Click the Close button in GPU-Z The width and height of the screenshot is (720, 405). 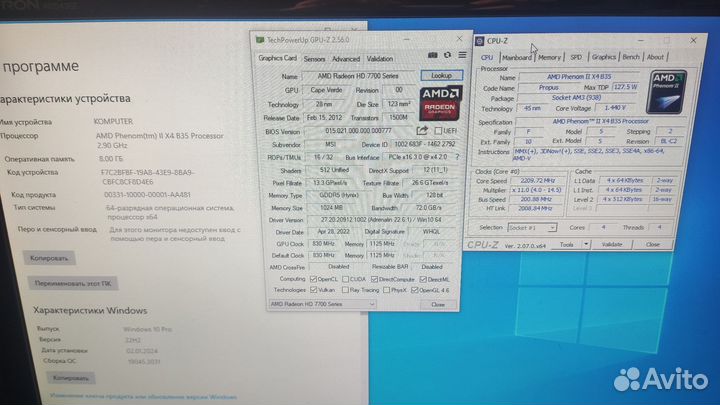click(x=438, y=304)
